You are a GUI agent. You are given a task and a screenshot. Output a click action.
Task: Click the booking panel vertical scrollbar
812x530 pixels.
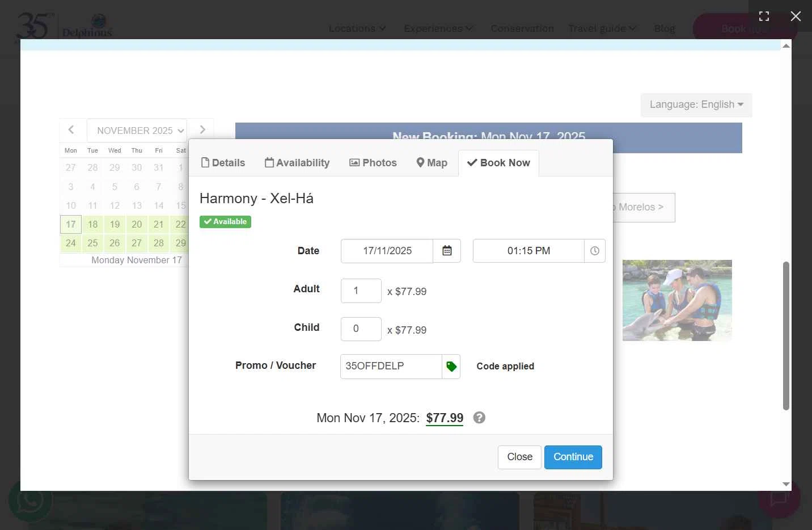coord(786,335)
